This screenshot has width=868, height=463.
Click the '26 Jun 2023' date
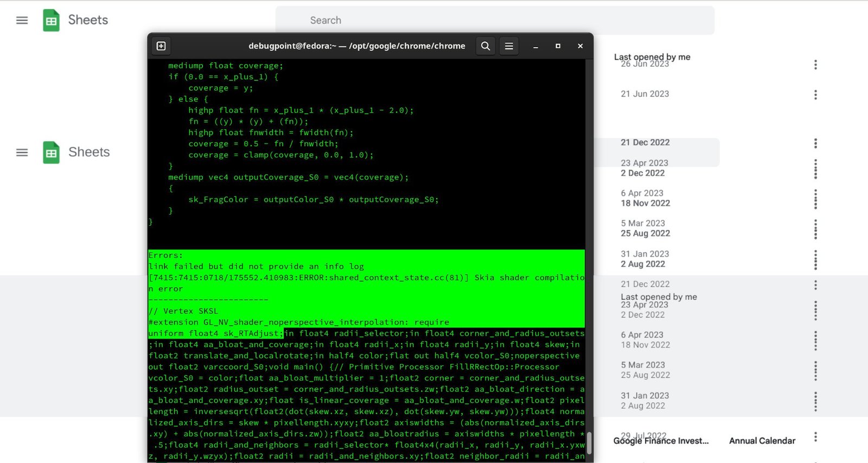645,64
